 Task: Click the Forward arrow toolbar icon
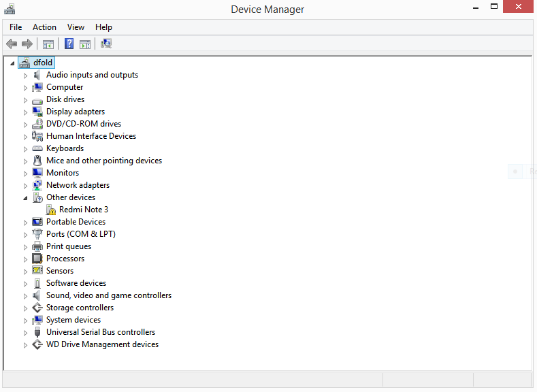coord(27,44)
